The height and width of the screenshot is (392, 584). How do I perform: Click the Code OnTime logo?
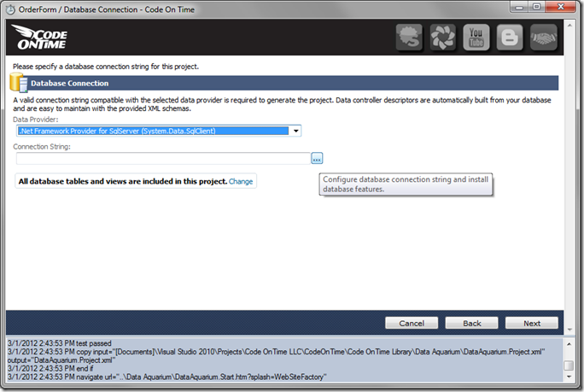tap(39, 37)
